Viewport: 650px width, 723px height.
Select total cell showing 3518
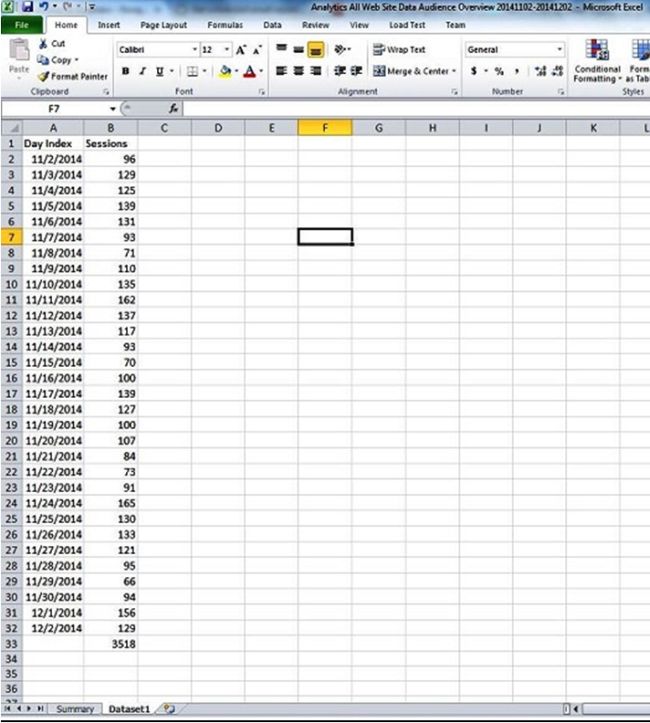[111, 644]
